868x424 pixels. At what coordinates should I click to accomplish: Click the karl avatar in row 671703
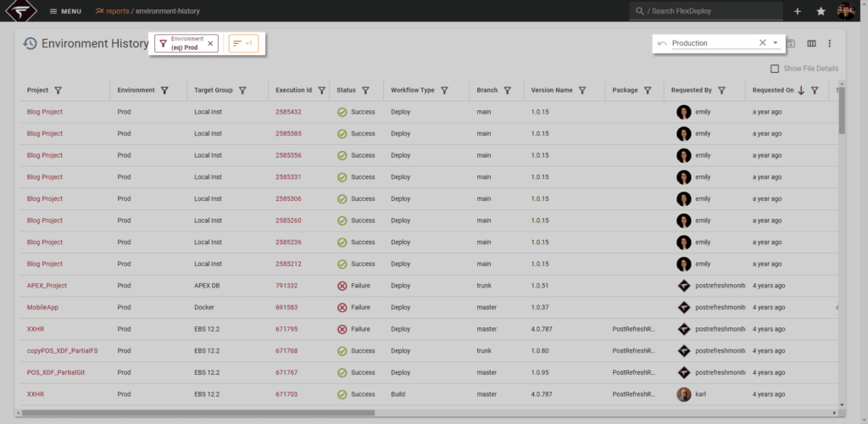click(684, 394)
